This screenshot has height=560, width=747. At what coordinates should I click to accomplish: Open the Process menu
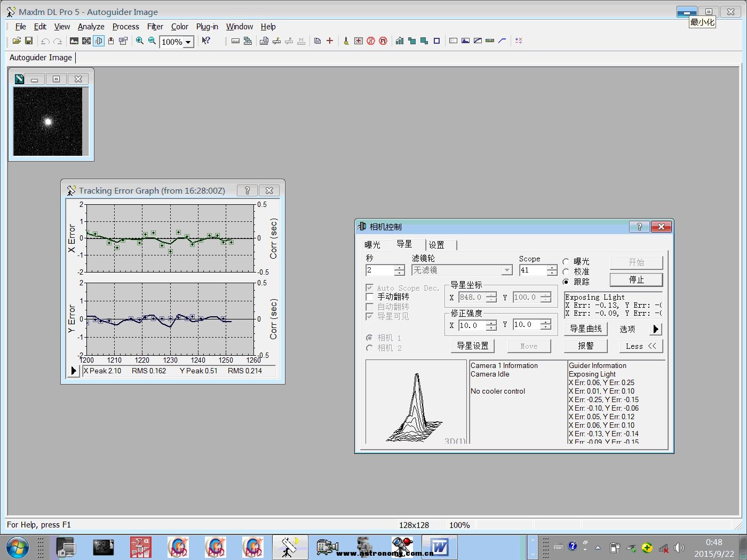125,27
